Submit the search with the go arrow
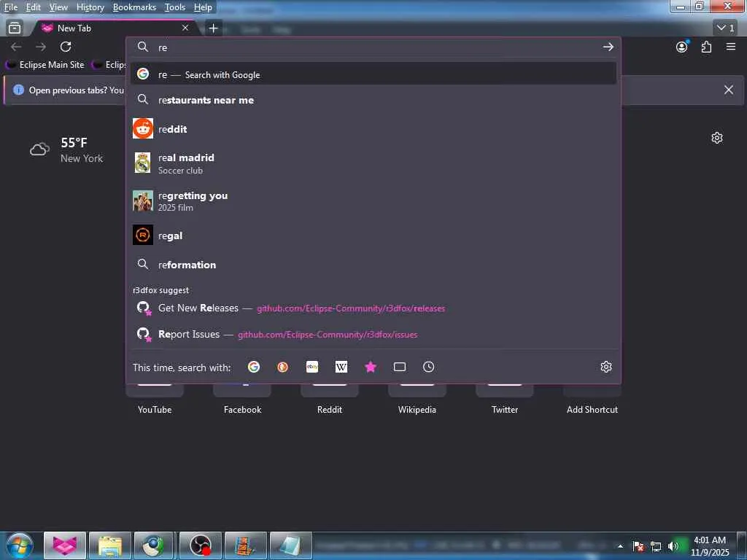The height and width of the screenshot is (560, 747). [x=608, y=47]
